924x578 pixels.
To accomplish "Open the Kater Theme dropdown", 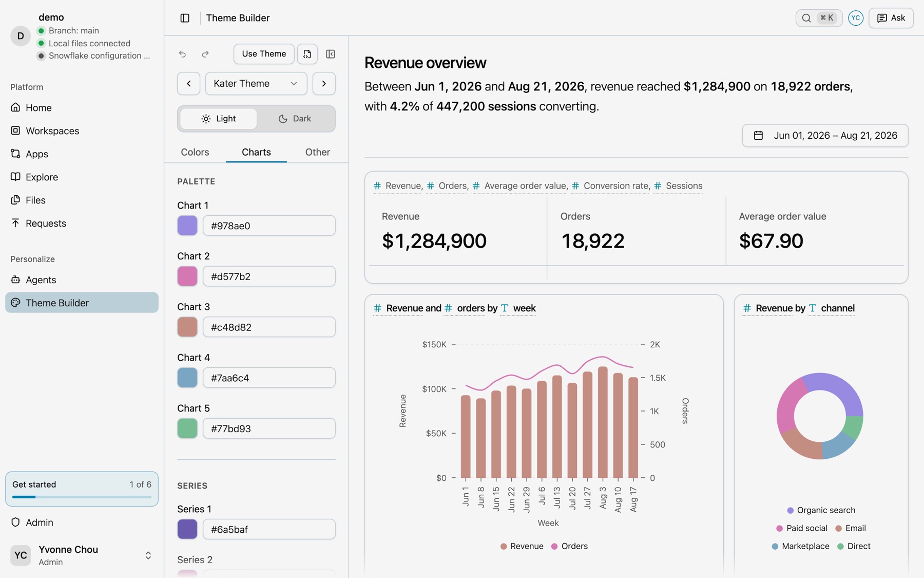I will pyautogui.click(x=256, y=84).
